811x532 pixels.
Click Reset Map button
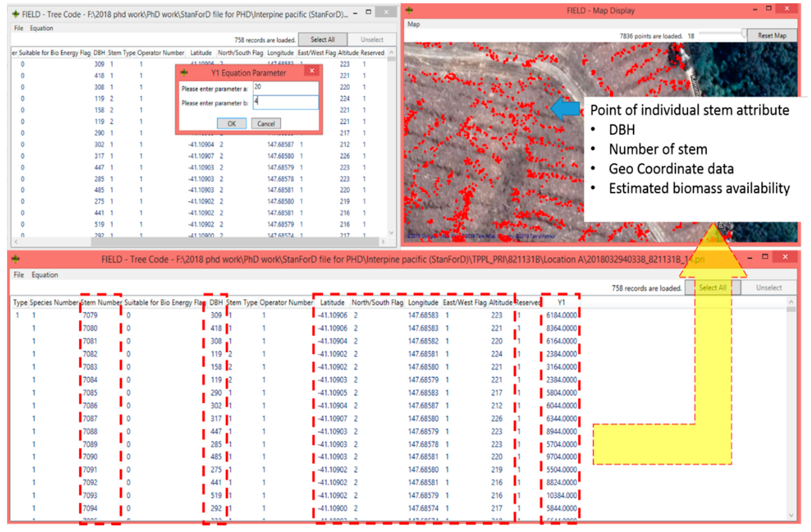click(772, 35)
